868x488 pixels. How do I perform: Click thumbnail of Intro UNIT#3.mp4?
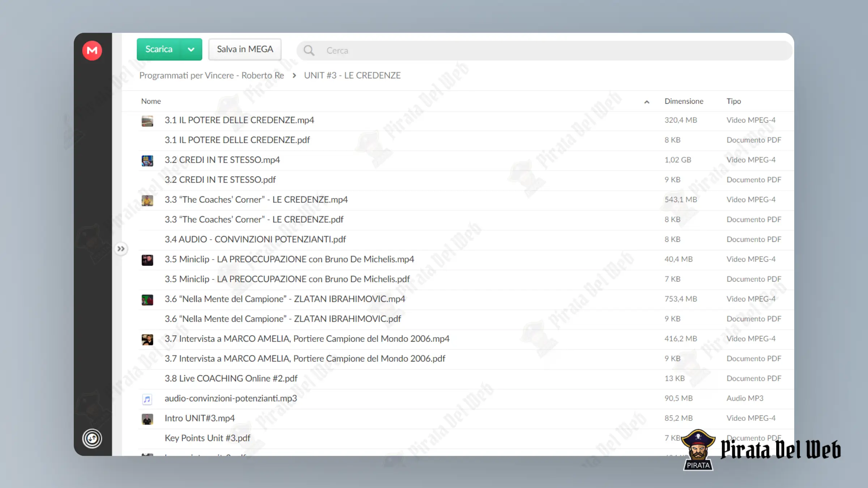click(147, 419)
